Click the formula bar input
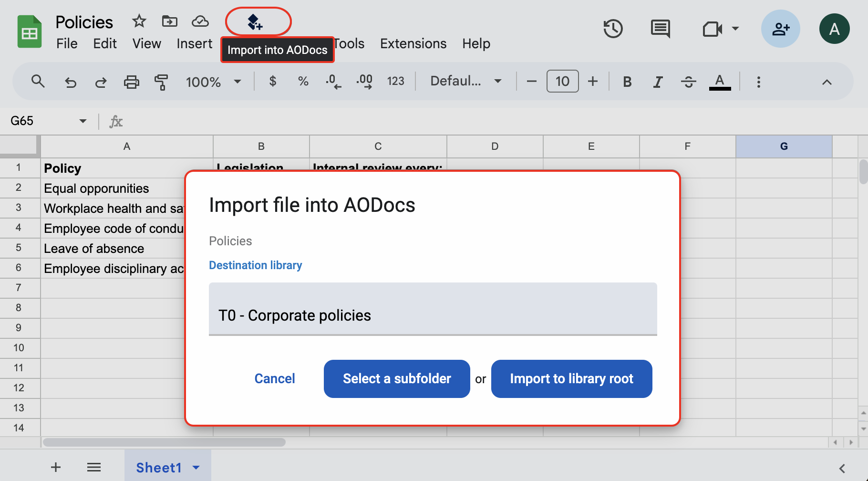This screenshot has width=868, height=481. pos(496,121)
